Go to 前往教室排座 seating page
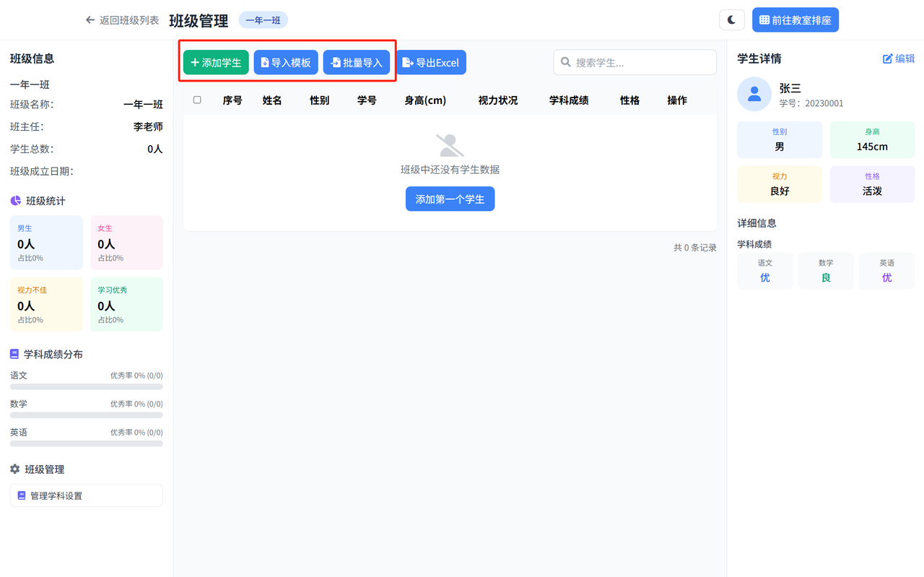Viewport: 924px width, 577px height. [x=795, y=20]
